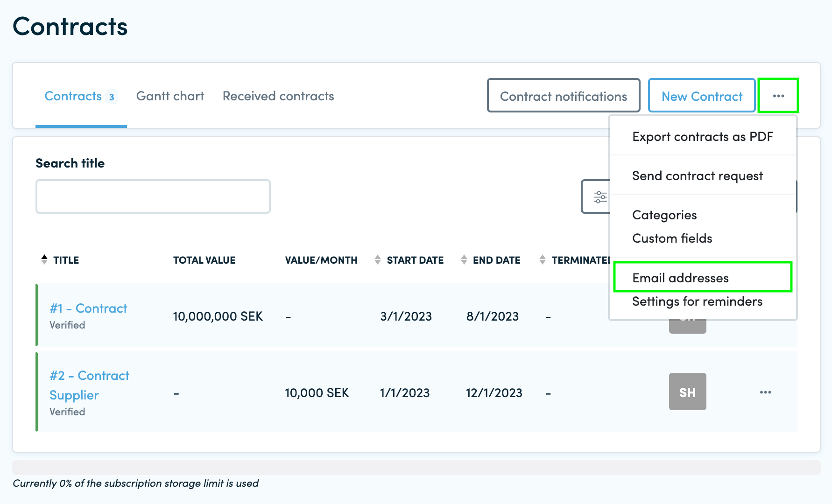Click the 12/1/2023 end date cell

[x=494, y=393]
